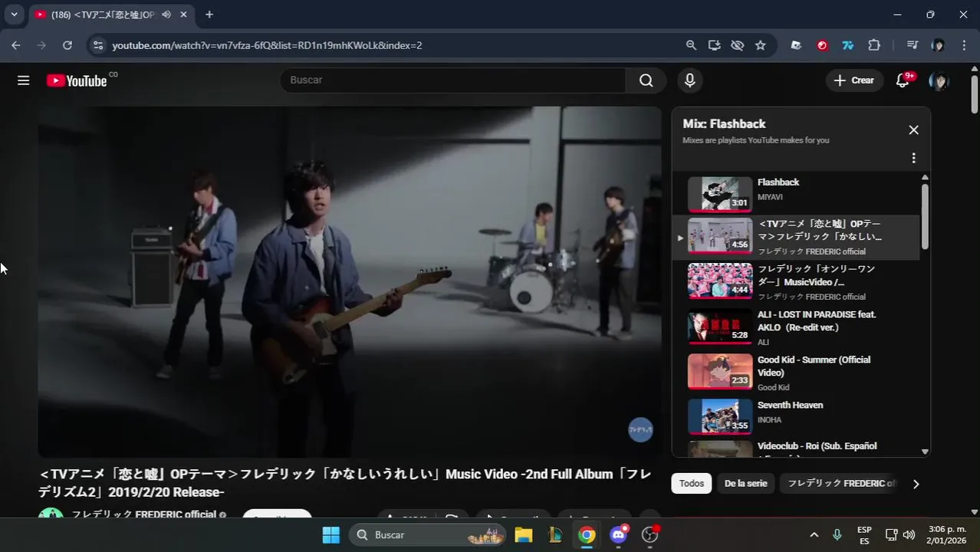980x552 pixels.
Task: View site information icon in address bar
Action: coord(97,45)
